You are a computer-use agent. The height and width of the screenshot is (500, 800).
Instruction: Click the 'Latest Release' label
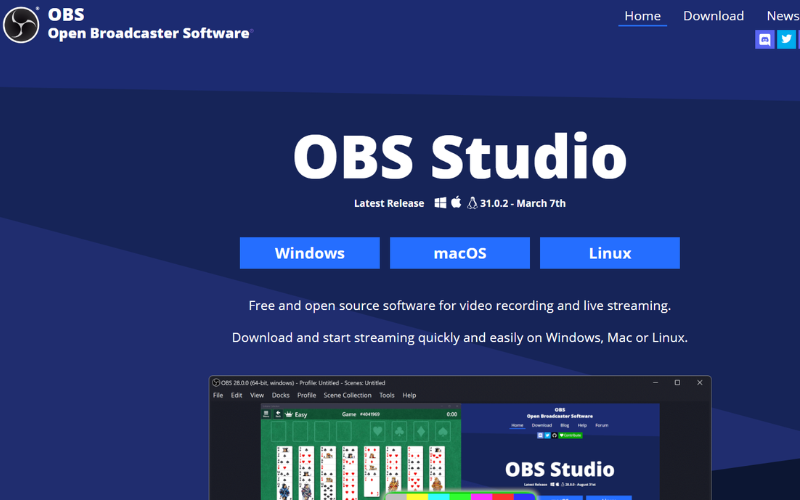389,203
